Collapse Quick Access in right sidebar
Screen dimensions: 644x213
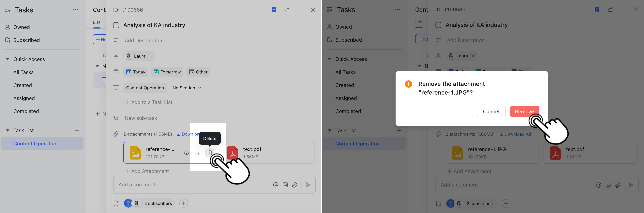330,59
